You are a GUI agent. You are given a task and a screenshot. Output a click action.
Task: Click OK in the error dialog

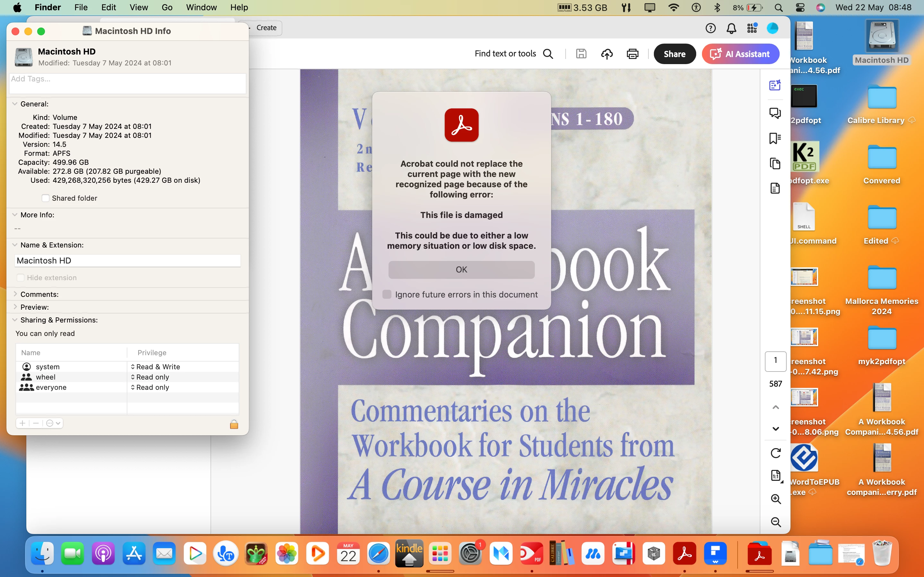[461, 269]
